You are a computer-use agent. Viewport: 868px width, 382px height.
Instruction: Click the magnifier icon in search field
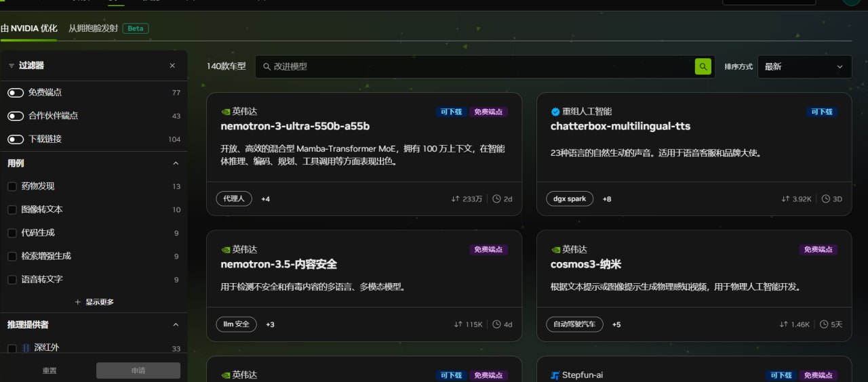coord(267,66)
